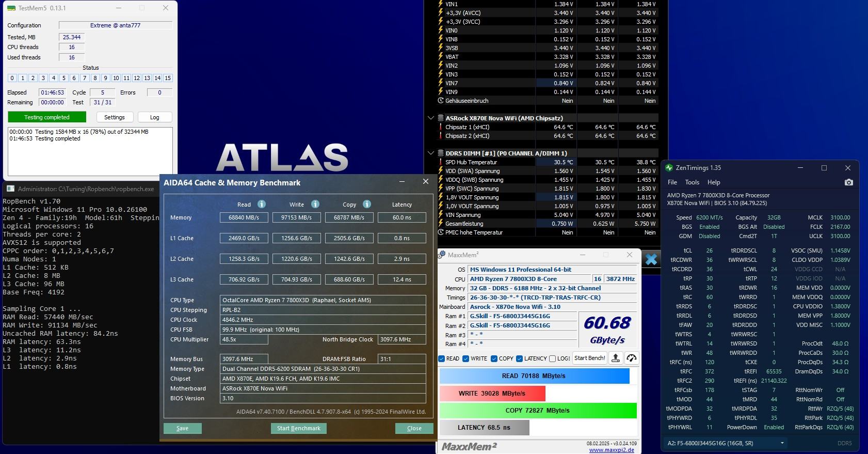Screen dimensions: 868x454
Task: Click the North Bridge Clock field 3097.6 MHz
Action: [402, 339]
